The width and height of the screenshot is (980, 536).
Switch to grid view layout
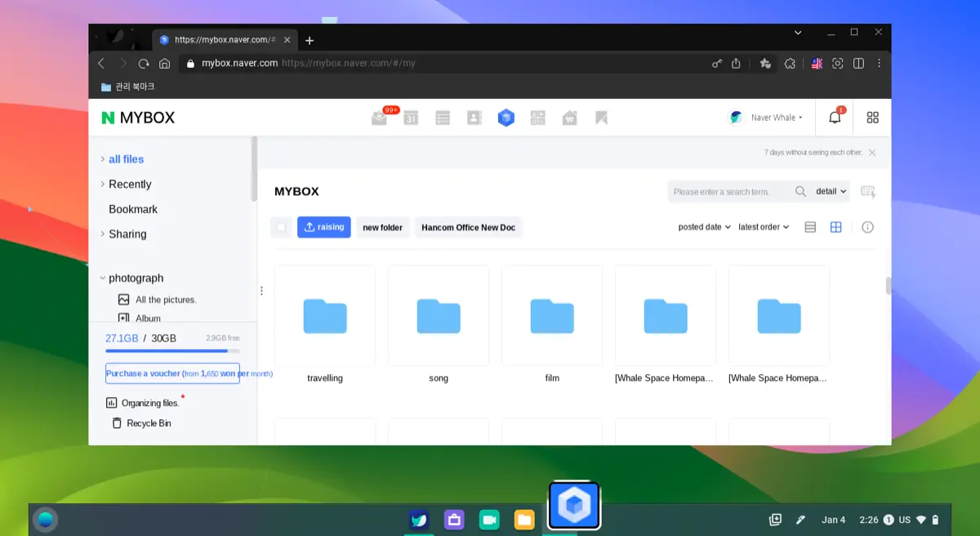tap(835, 227)
